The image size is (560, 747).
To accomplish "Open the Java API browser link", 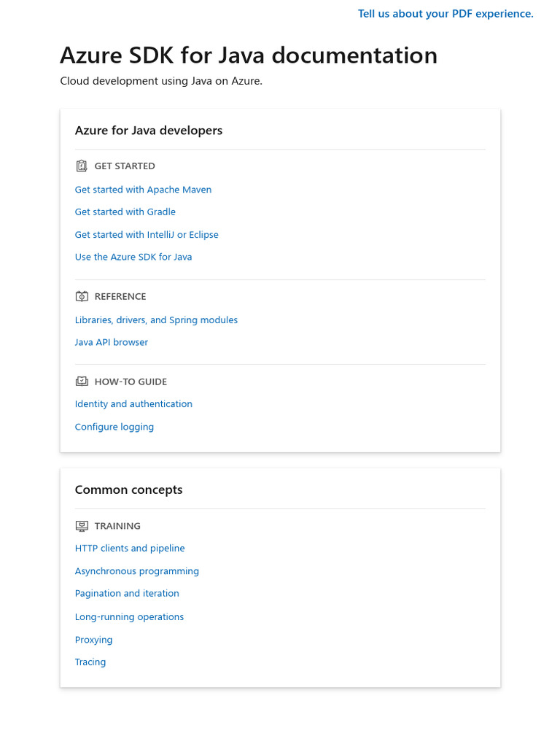I will 111,343.
